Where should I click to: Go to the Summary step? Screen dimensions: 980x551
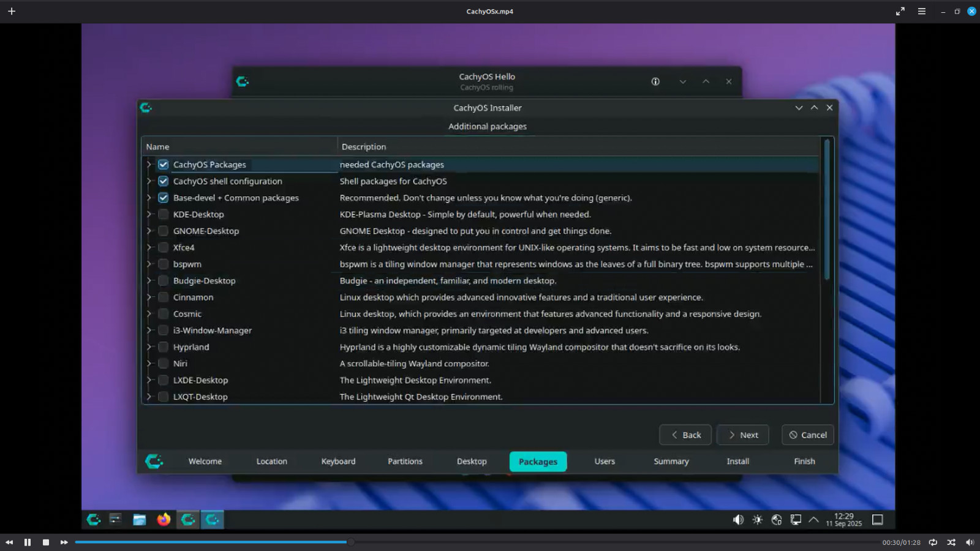(671, 461)
